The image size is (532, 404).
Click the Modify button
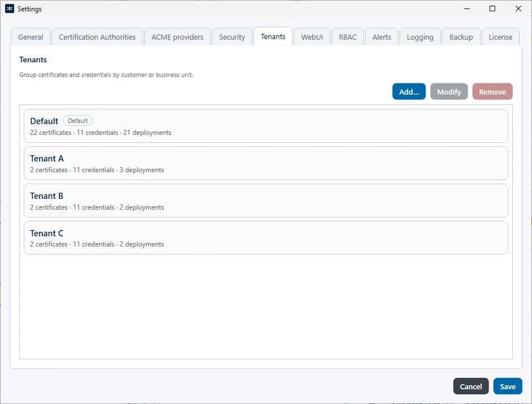point(449,92)
